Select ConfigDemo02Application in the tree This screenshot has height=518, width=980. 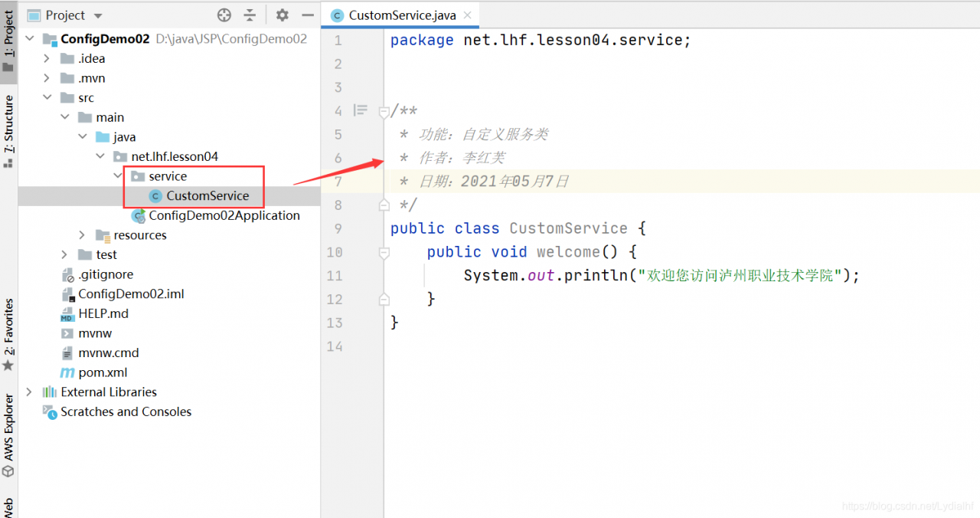pyautogui.click(x=224, y=215)
